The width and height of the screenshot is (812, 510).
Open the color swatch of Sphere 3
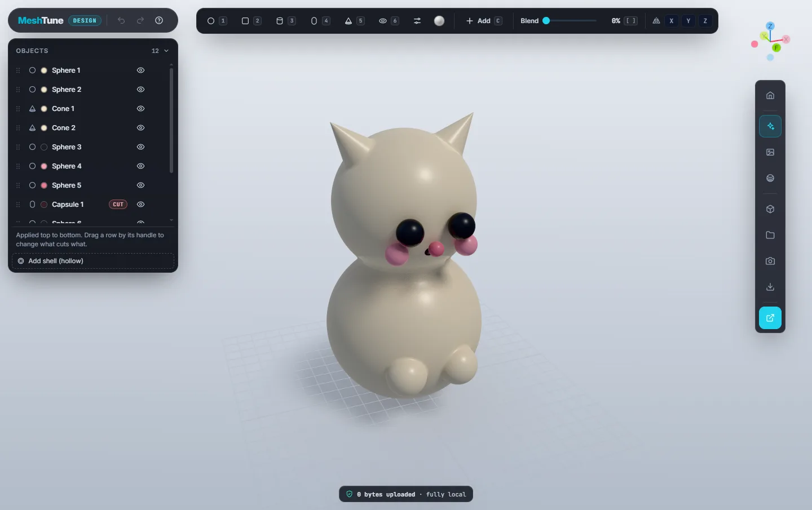(x=44, y=147)
